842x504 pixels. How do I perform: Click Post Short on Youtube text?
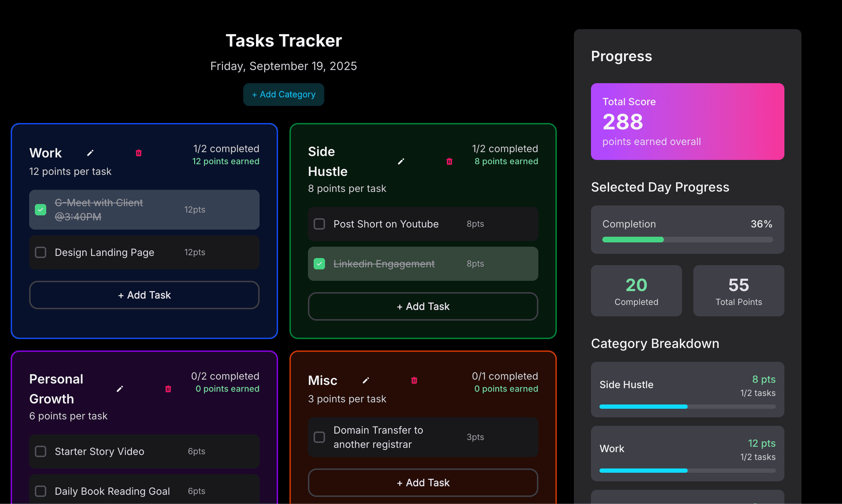click(386, 224)
